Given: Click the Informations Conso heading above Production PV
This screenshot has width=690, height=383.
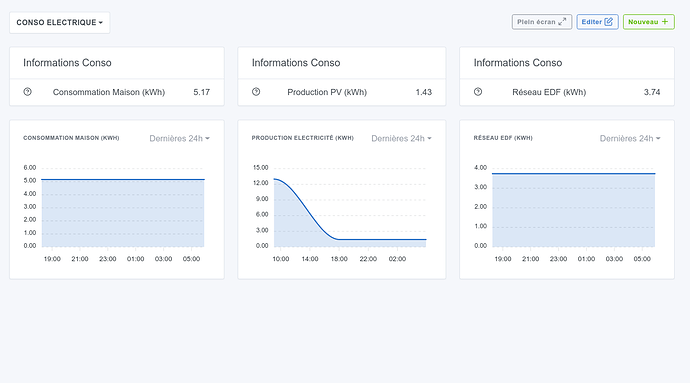Looking at the screenshot, I should coord(296,63).
